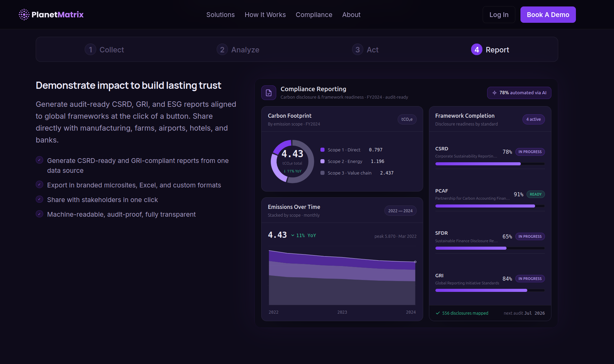
Task: Click the Scope 3 Value chain color swatch
Action: coord(322,173)
